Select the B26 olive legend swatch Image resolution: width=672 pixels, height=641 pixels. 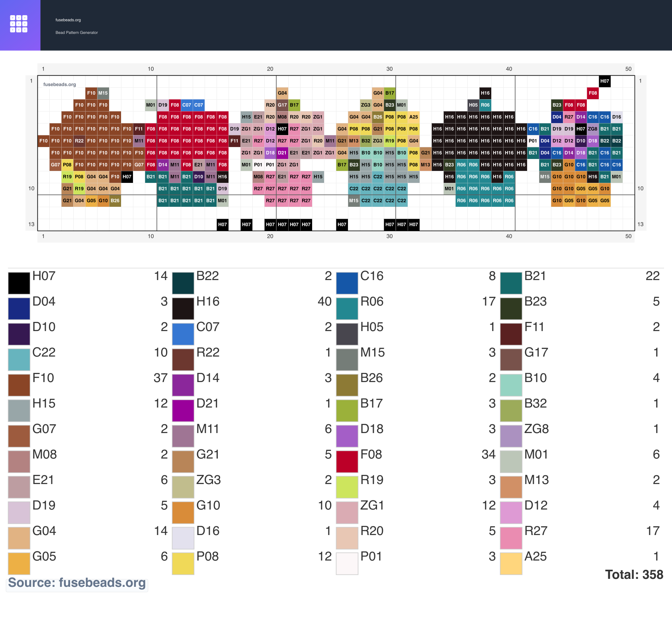click(347, 385)
